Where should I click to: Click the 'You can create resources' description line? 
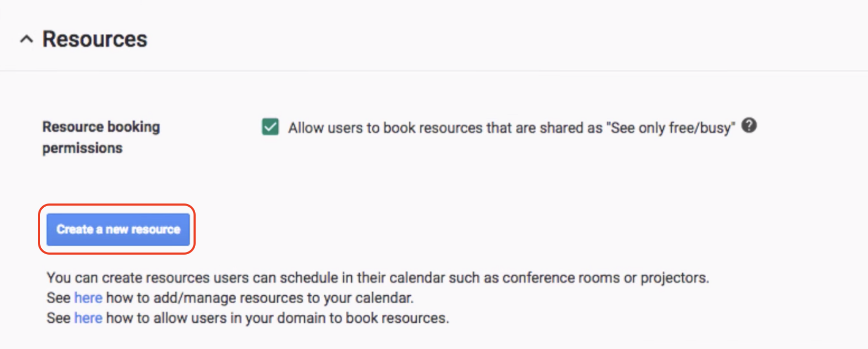[378, 278]
